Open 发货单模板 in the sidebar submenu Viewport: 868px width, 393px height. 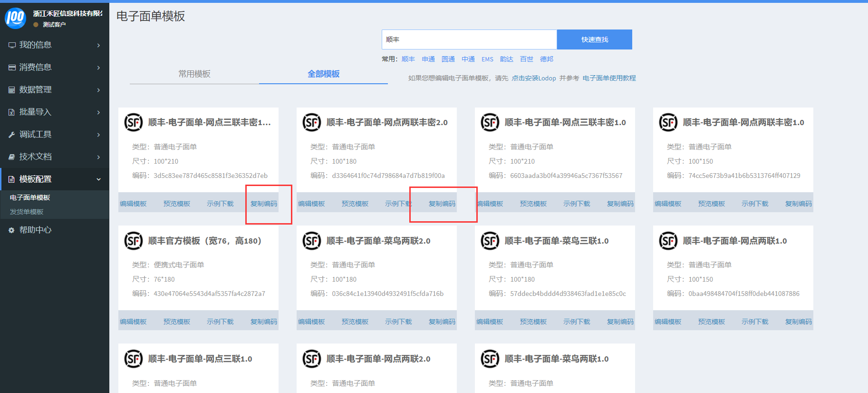pyautogui.click(x=27, y=212)
